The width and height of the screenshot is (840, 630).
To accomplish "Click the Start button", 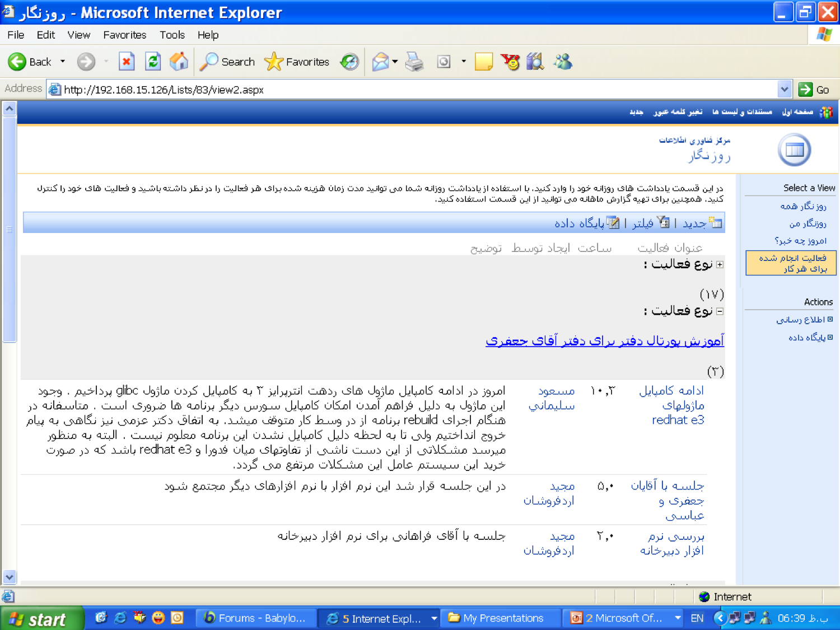I will click(41, 618).
